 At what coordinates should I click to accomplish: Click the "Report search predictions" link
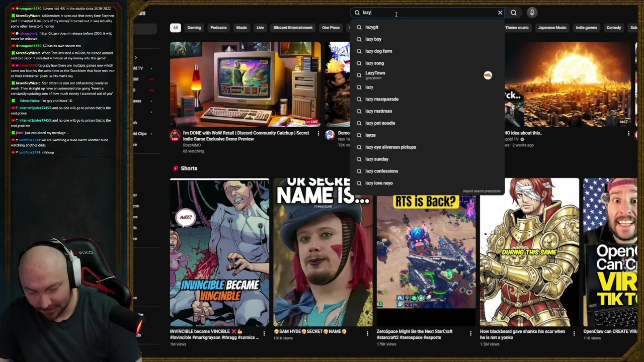coord(481,191)
